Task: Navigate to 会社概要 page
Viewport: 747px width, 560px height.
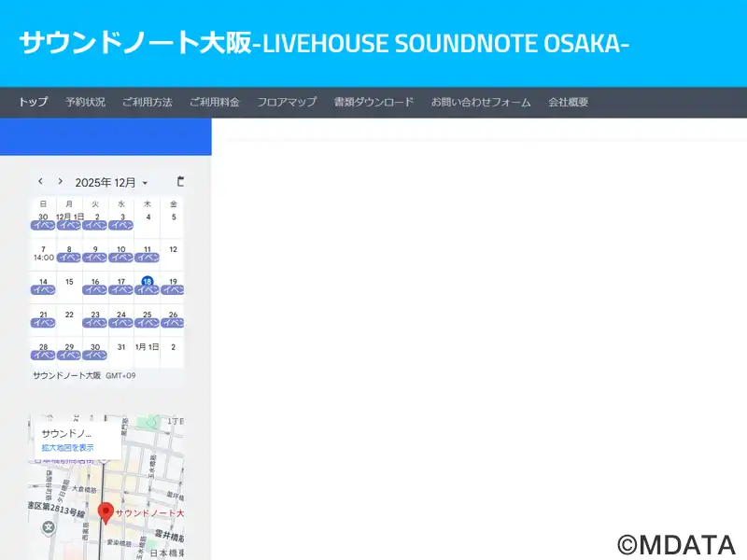Action: tap(568, 102)
